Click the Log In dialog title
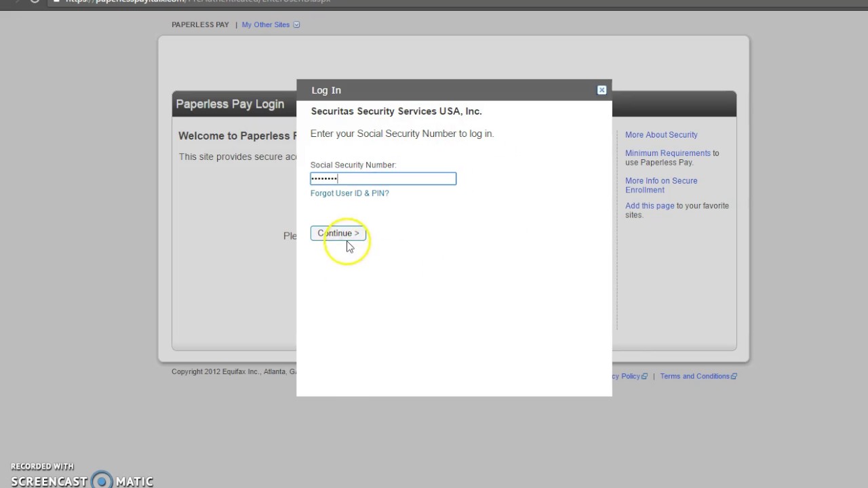868x488 pixels. pos(326,90)
